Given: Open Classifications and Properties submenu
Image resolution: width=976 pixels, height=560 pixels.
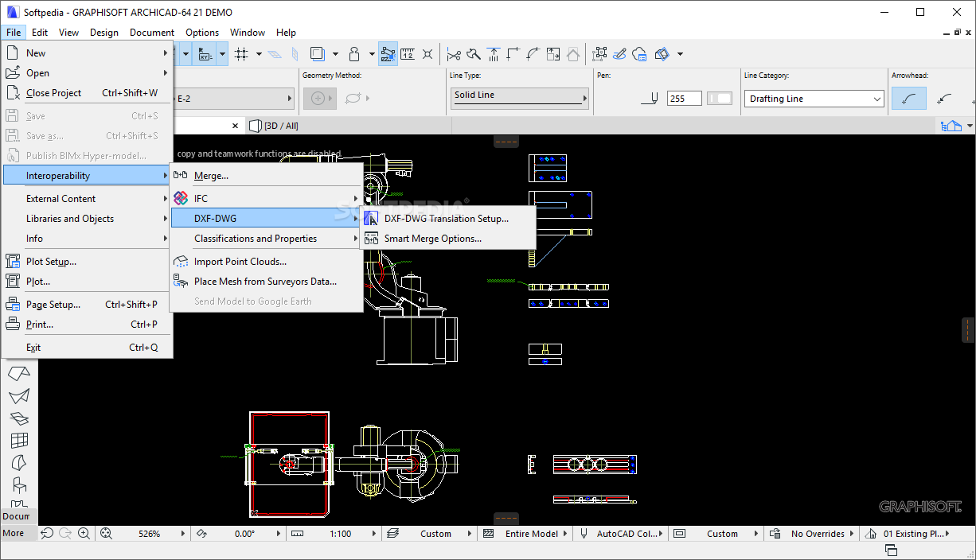Looking at the screenshot, I should click(x=267, y=239).
